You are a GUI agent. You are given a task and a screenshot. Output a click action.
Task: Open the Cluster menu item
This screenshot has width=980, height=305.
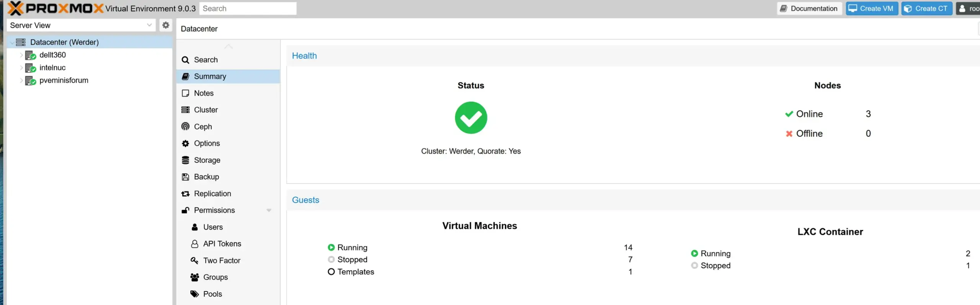click(x=228, y=110)
